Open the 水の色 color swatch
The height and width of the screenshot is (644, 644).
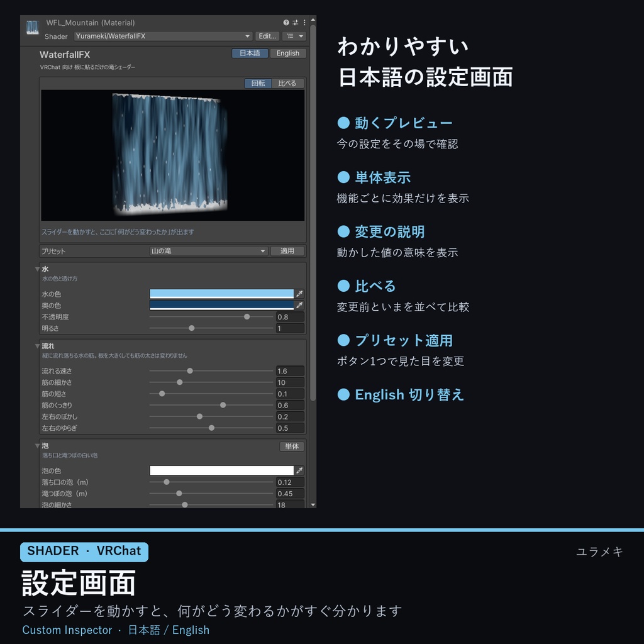click(222, 294)
